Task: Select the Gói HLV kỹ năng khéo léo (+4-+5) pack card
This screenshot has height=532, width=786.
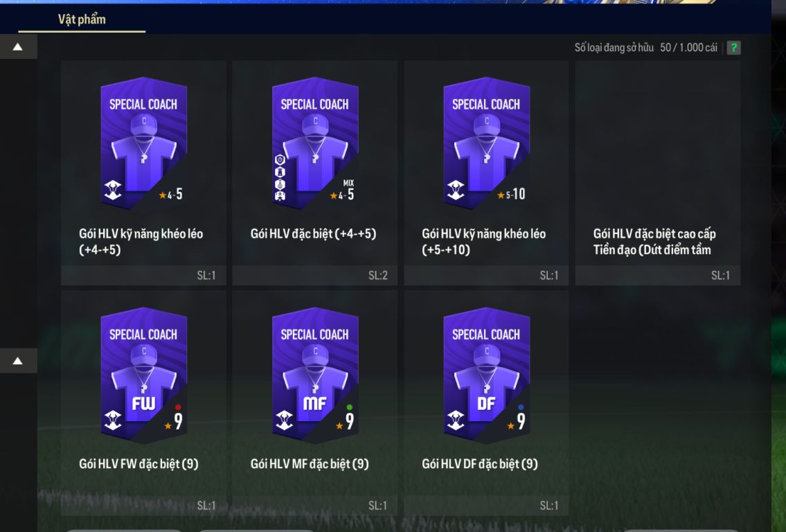Action: [x=143, y=173]
